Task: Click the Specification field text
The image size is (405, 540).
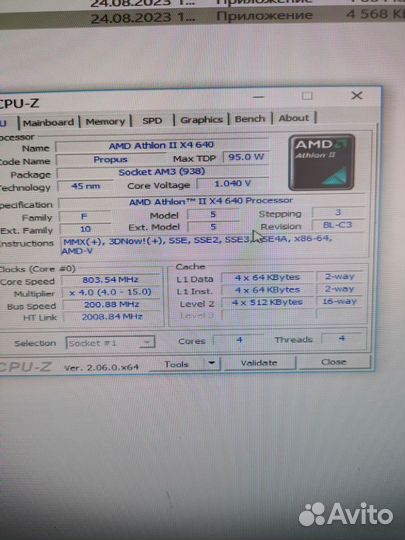Action: [211, 201]
